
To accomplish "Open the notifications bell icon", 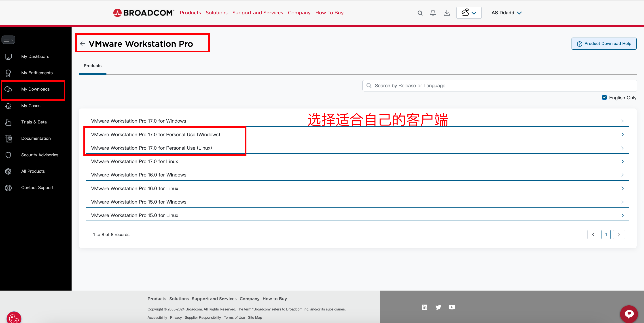I will point(433,13).
